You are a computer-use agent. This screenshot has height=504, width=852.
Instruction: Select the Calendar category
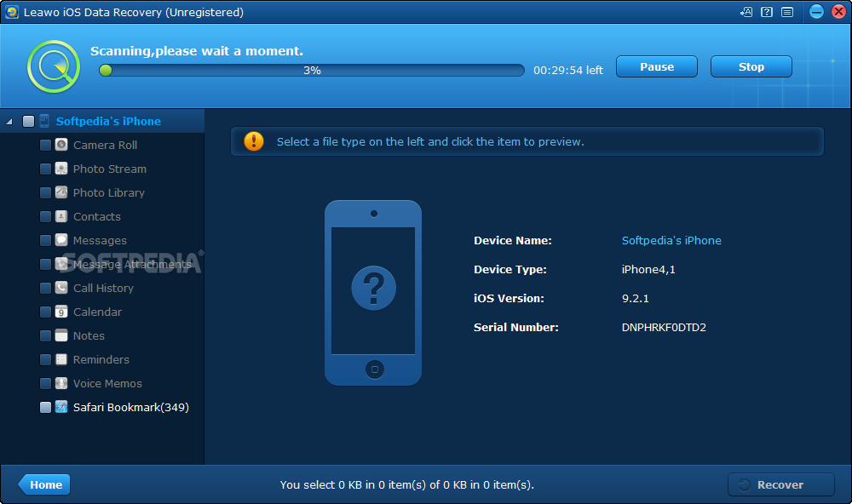(x=97, y=312)
